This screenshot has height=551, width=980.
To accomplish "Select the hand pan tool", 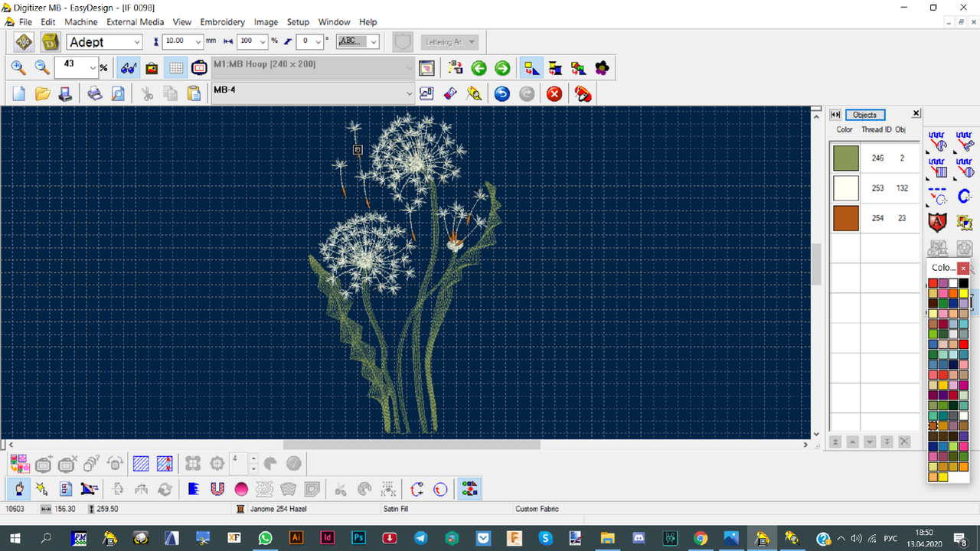I will [19, 488].
